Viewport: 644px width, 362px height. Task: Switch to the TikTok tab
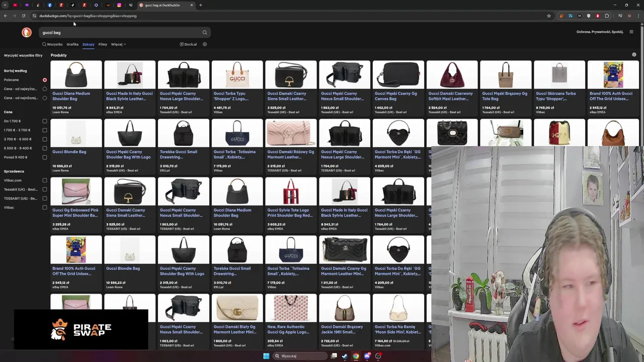click(x=73, y=5)
